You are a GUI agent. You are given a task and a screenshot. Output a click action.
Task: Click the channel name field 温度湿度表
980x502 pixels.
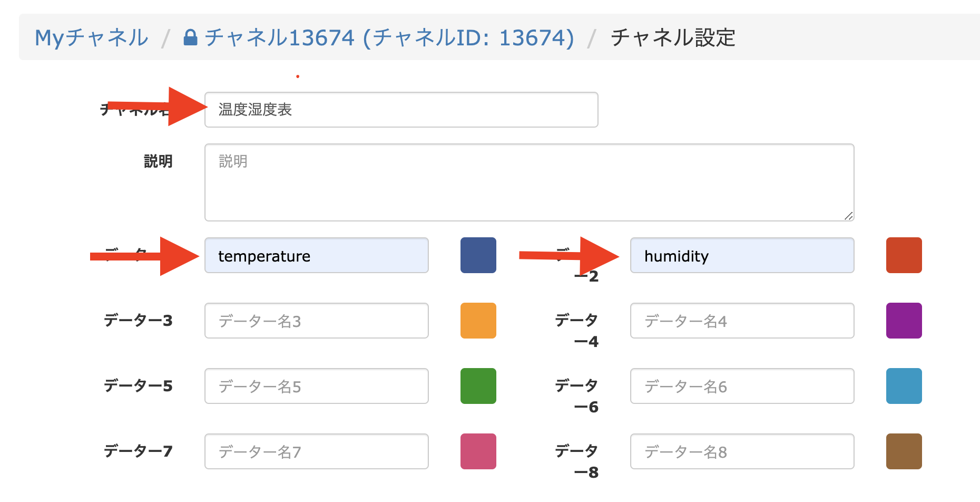401,110
